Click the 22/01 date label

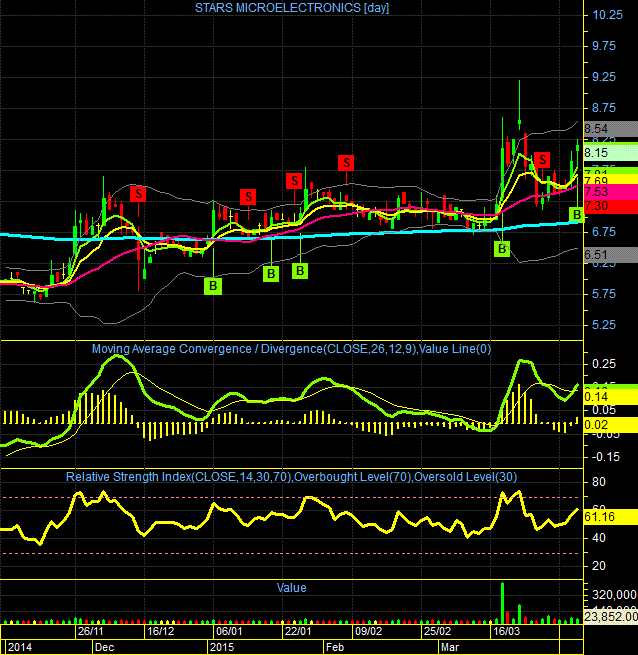(298, 631)
